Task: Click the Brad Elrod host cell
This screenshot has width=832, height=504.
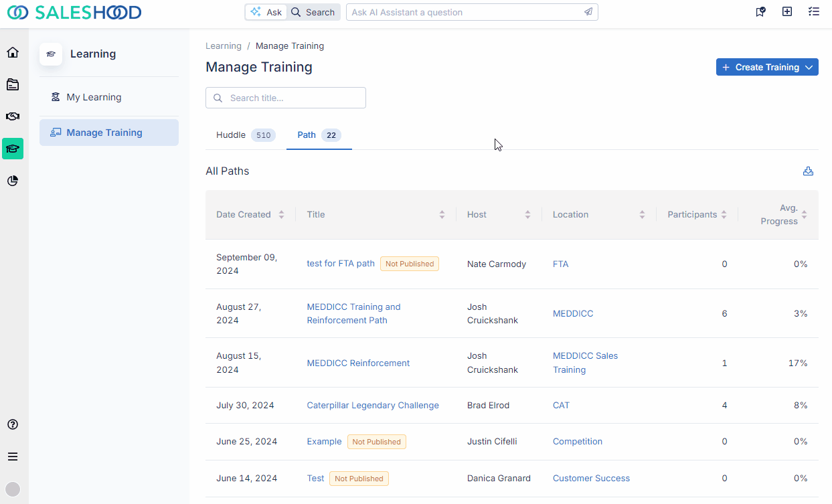Action: click(488, 406)
